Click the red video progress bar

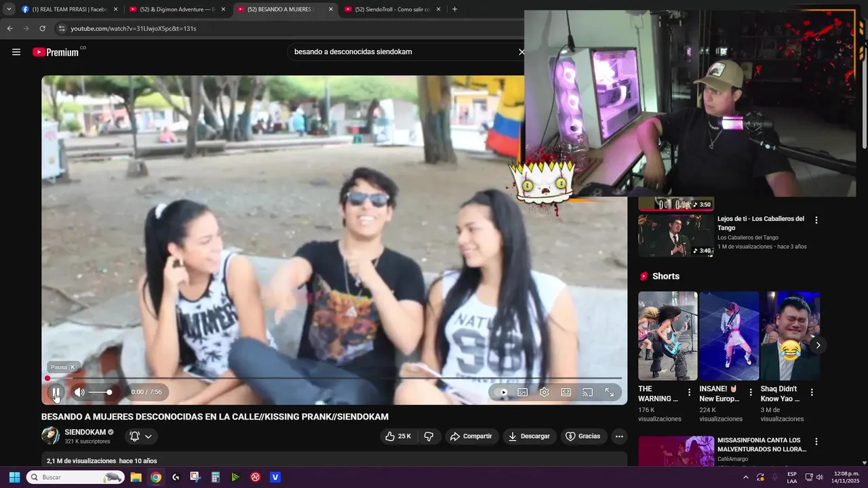(334, 378)
